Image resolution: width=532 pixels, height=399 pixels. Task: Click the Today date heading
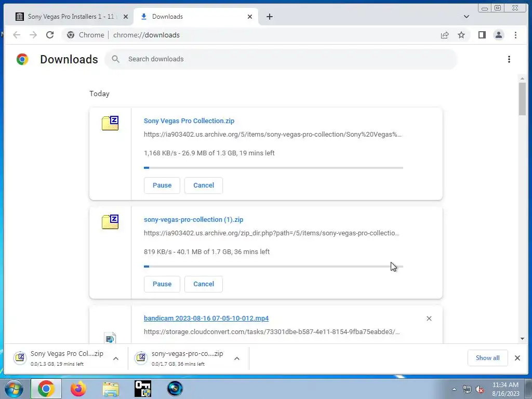tap(99, 94)
